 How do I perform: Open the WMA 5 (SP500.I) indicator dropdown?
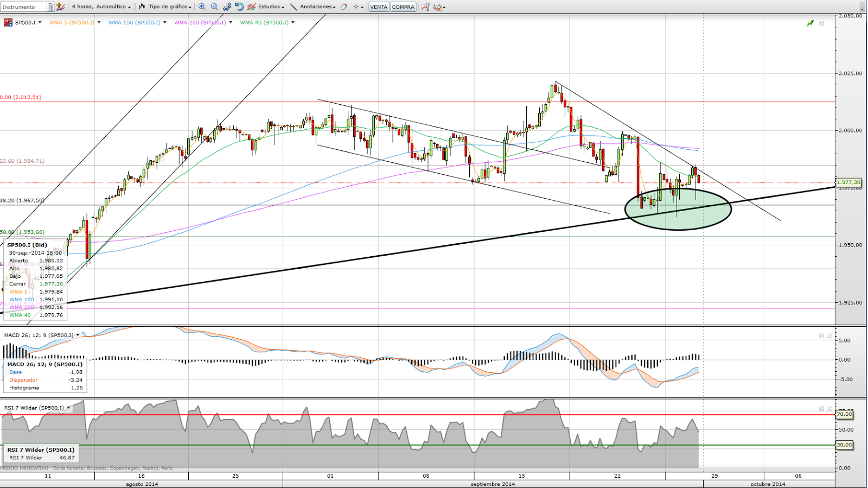click(x=98, y=22)
